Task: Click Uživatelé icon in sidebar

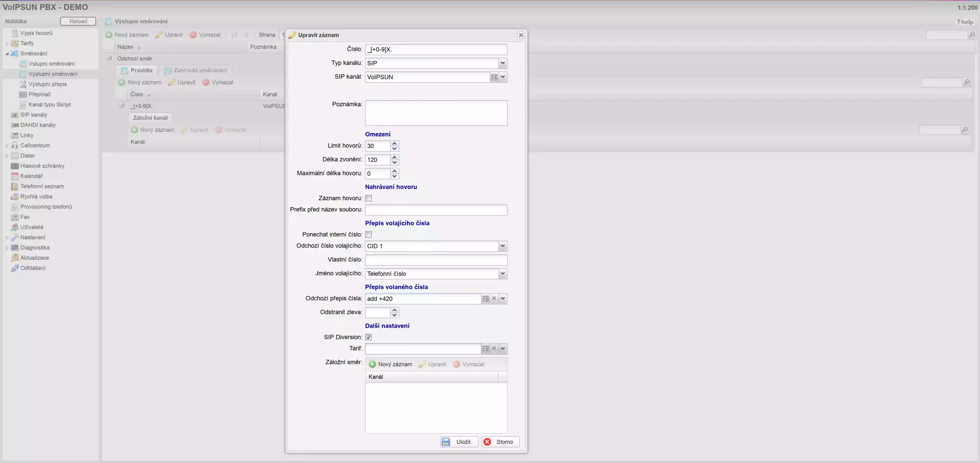Action: (x=14, y=227)
